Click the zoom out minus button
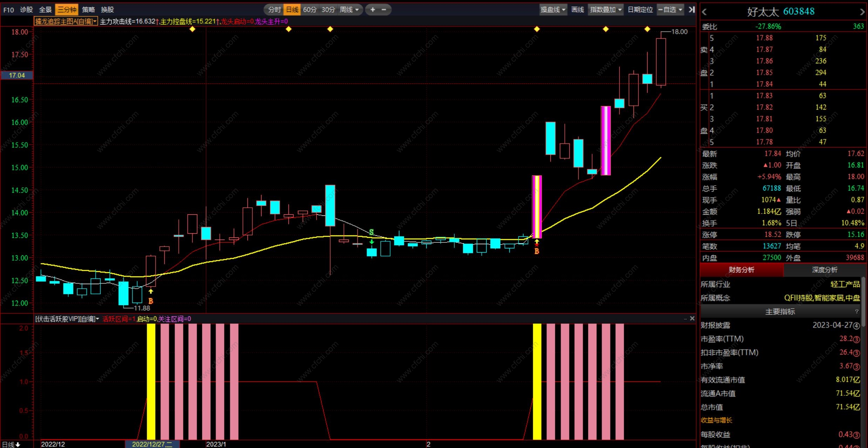 click(x=384, y=10)
